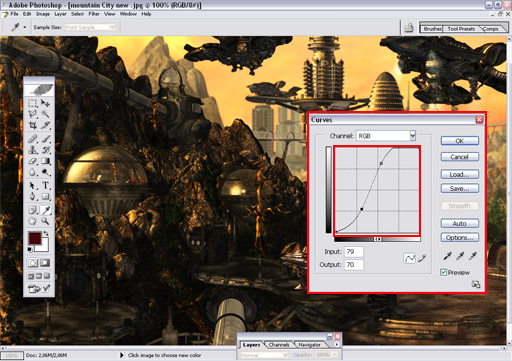Pick the Set White Point eyedropper in Curves
This screenshot has width=512, height=361.
473,256
